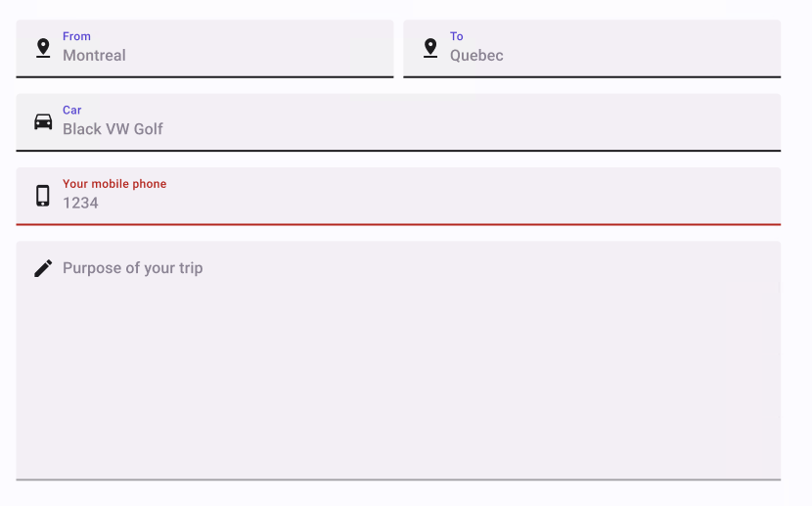Click the bottom edge of the purpose textarea
This screenshot has width=812, height=506.
(x=398, y=479)
